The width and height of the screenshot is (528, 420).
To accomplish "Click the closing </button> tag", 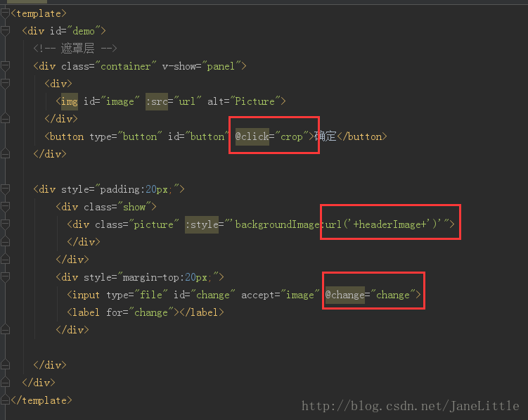I will [x=362, y=136].
